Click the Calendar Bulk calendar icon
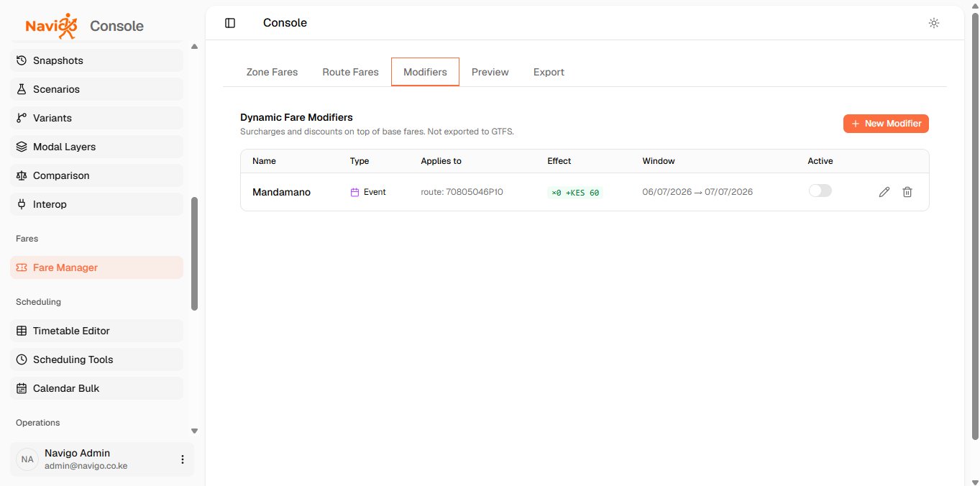The width and height of the screenshot is (980, 486). tap(22, 388)
